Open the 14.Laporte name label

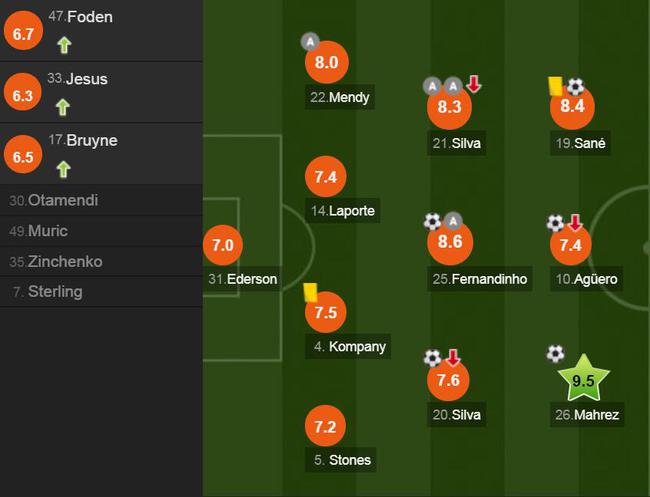pyautogui.click(x=342, y=211)
